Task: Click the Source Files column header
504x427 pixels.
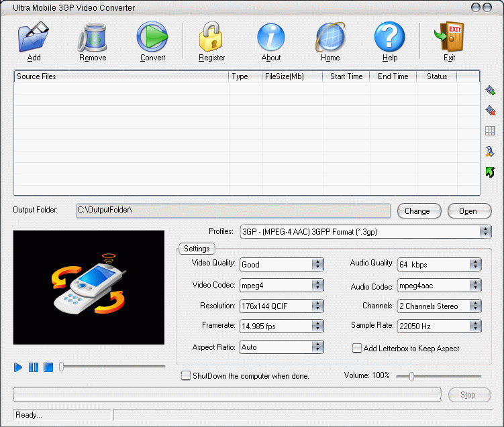Action: click(x=121, y=76)
